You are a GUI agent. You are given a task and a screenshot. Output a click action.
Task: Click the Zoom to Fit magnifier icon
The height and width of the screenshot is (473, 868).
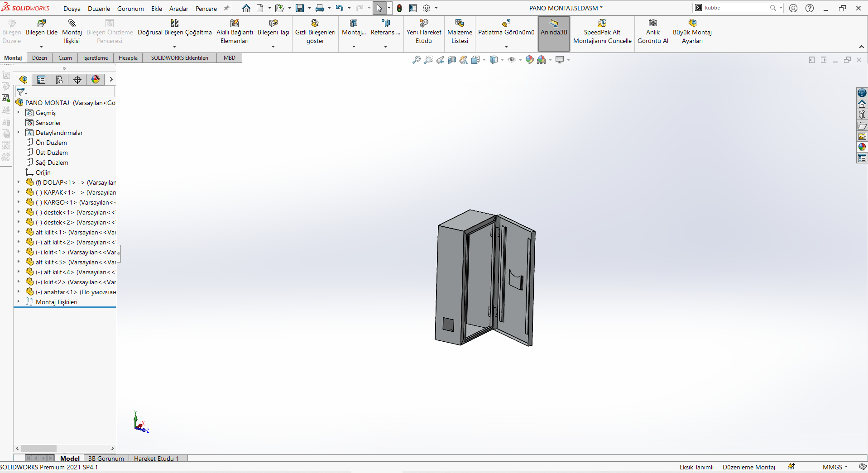coord(417,60)
